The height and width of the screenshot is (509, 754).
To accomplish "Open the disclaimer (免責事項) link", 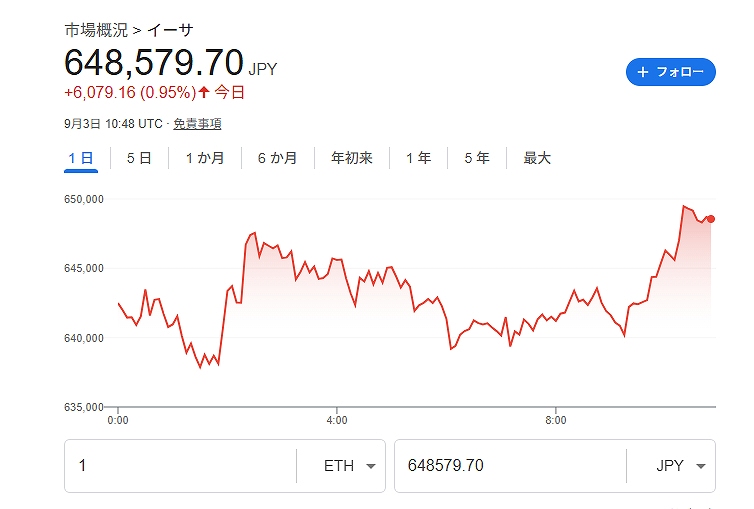I will tap(197, 124).
